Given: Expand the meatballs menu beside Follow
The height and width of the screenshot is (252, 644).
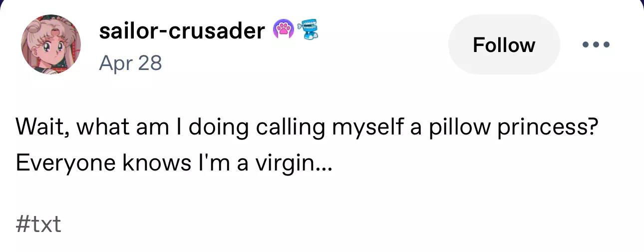Looking at the screenshot, I should pos(596,45).
